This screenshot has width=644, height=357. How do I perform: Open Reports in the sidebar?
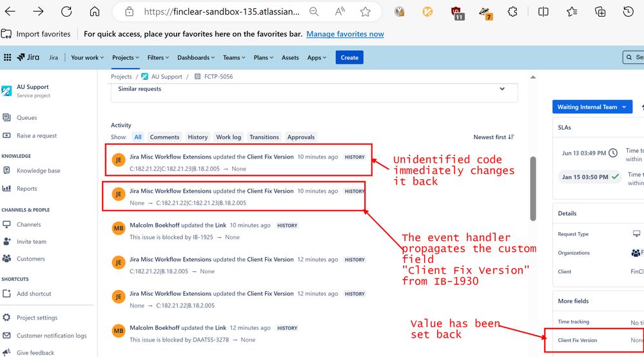point(26,189)
